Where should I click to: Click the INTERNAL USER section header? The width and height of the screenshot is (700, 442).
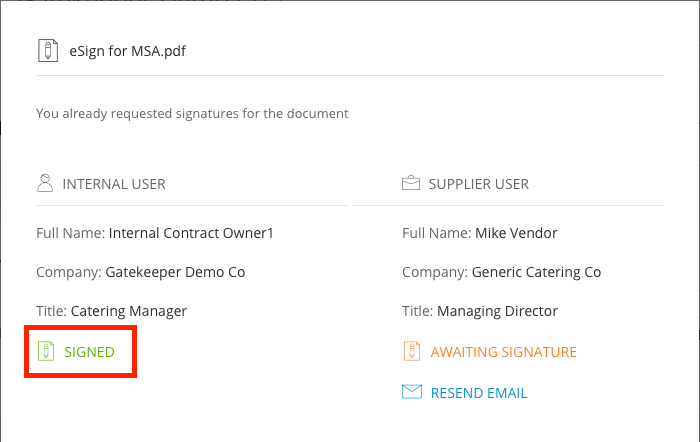pos(114,184)
